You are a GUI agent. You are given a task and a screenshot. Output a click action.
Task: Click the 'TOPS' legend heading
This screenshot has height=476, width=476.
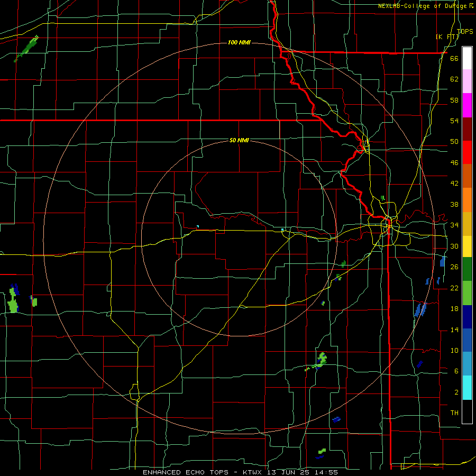coord(465,31)
